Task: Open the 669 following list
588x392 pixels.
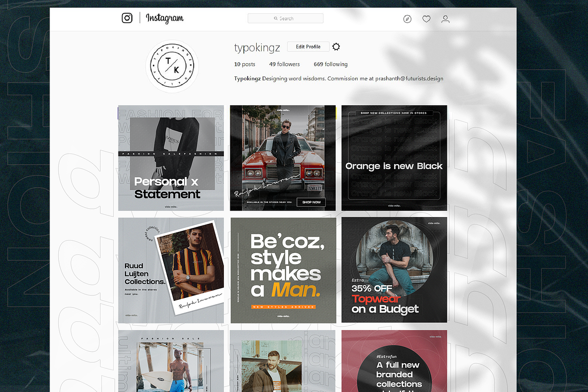Action: (331, 64)
